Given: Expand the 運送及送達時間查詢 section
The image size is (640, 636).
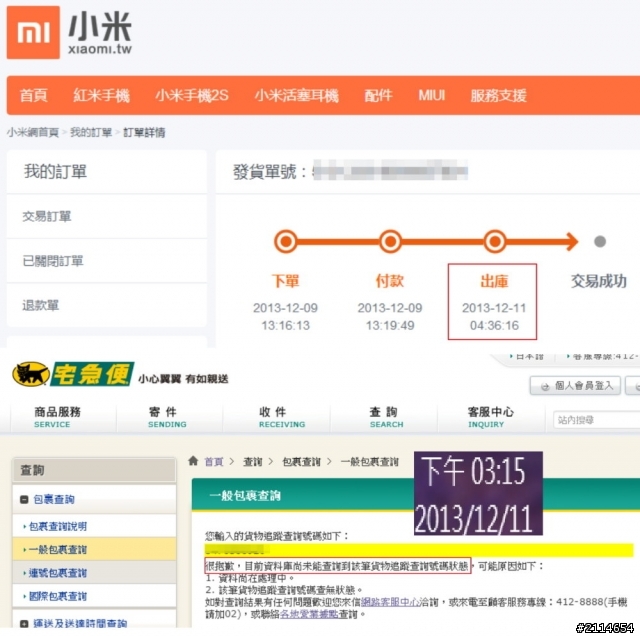Looking at the screenshot, I should click(24, 623).
